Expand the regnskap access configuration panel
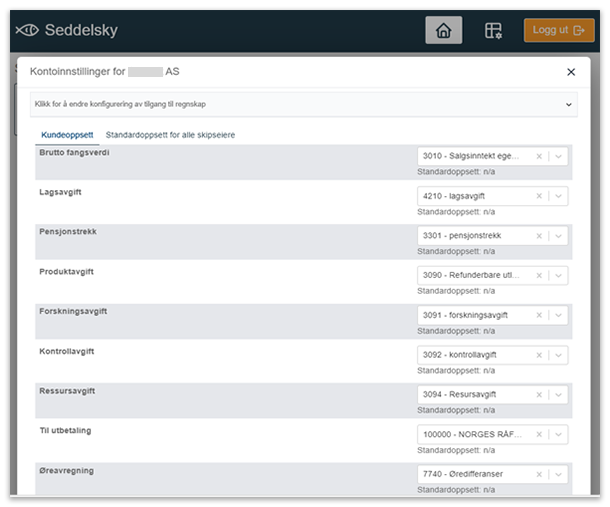This screenshot has width=610, height=507. pyautogui.click(x=569, y=104)
